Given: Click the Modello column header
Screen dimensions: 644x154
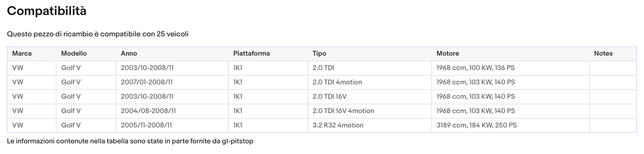Looking at the screenshot, I should 74,54.
